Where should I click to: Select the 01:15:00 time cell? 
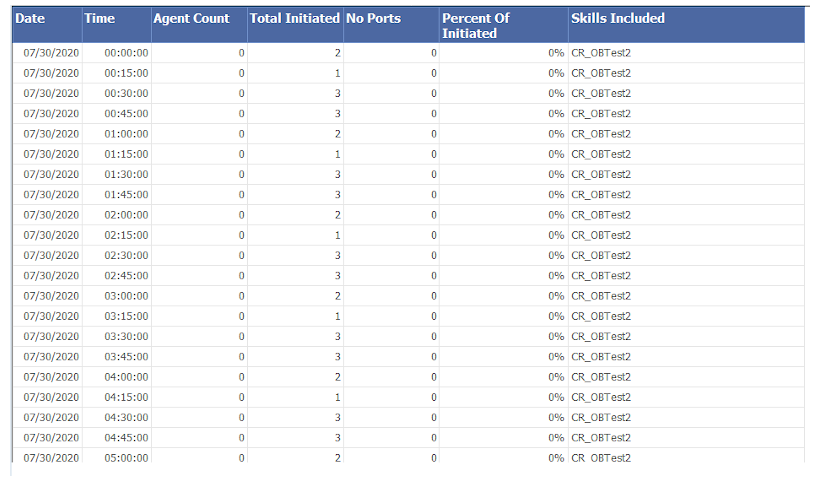pyautogui.click(x=117, y=155)
